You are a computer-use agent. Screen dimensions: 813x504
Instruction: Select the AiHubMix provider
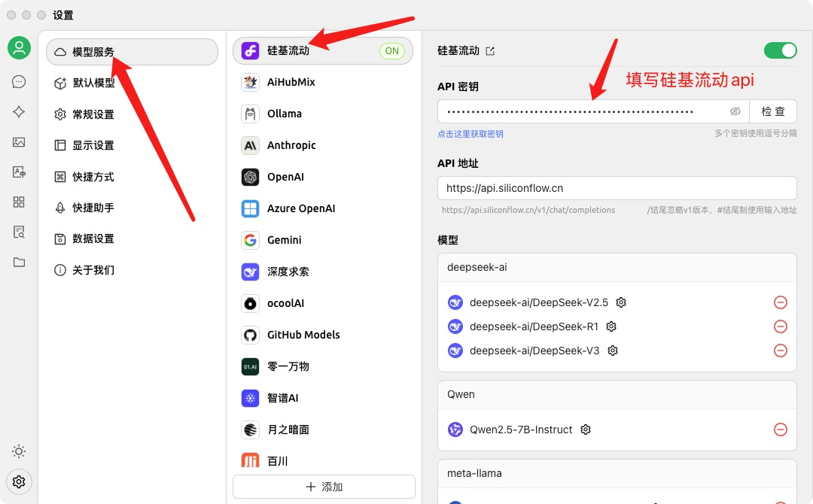click(322, 82)
